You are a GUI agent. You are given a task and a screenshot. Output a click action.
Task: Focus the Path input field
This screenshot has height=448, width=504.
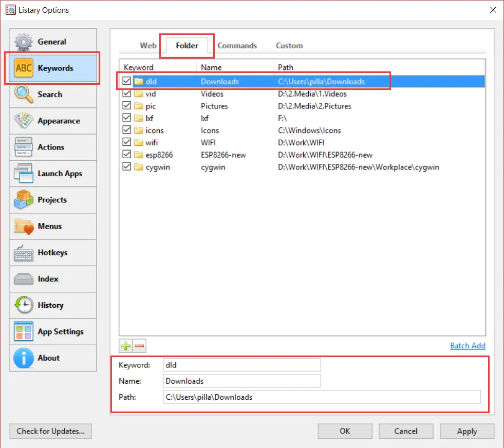322,397
